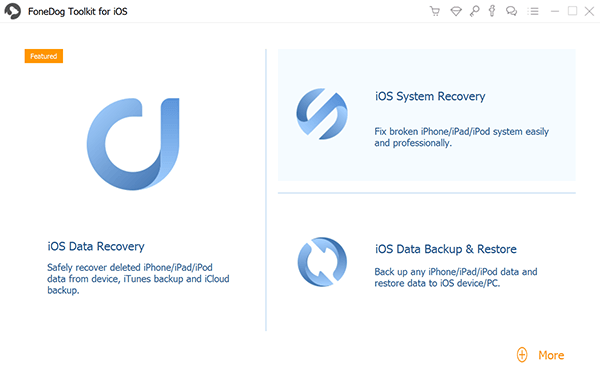Viewport: 600px width, 377px height.
Task: Click the Backup & Restore circular arrows icon
Action: (x=322, y=262)
